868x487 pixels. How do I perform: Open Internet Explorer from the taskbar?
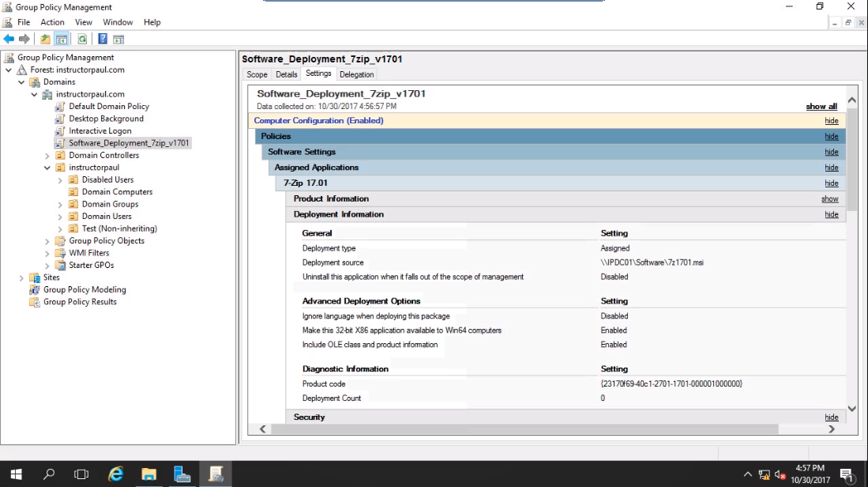[x=115, y=474]
